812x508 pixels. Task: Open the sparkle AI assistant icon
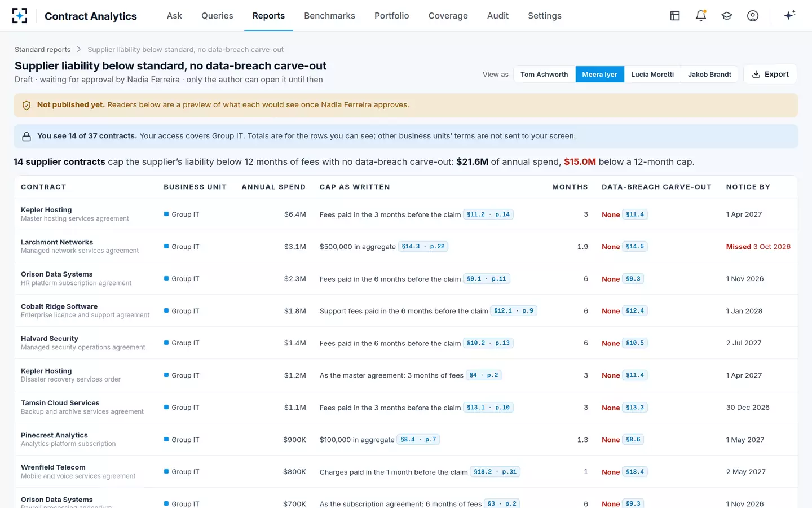(789, 15)
